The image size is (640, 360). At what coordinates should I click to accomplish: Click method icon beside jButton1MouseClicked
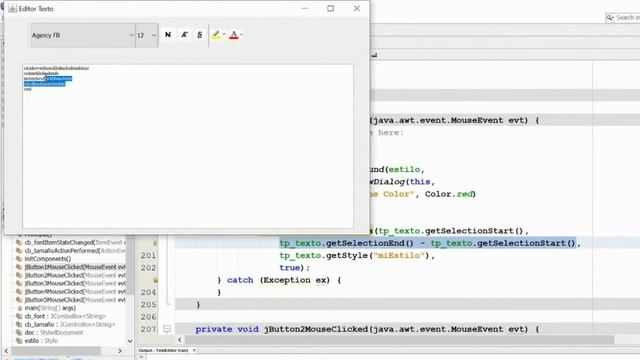click(x=19, y=267)
